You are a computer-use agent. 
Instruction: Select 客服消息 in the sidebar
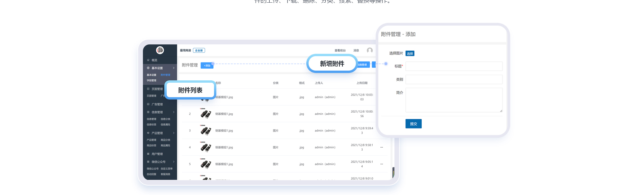click(x=165, y=174)
